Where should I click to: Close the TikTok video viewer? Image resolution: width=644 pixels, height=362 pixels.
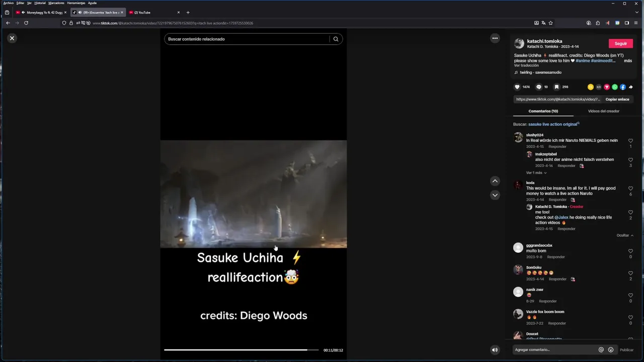pos(12,38)
